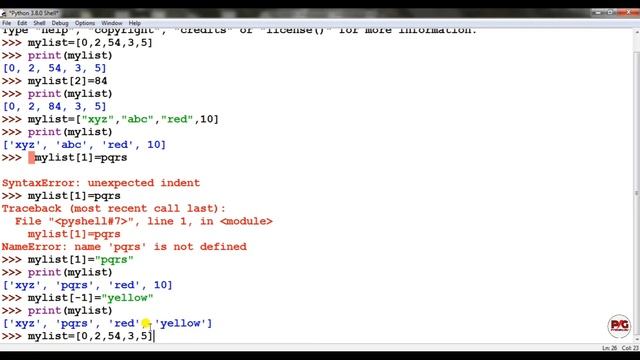The image size is (640, 360).
Task: Click the NameError 'pqrs' is not defined message
Action: tap(124, 247)
